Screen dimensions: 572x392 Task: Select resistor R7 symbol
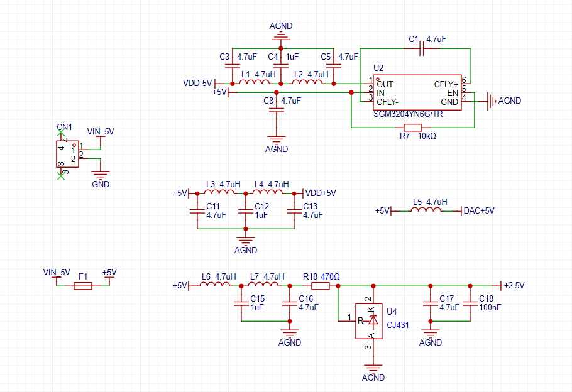(x=413, y=128)
